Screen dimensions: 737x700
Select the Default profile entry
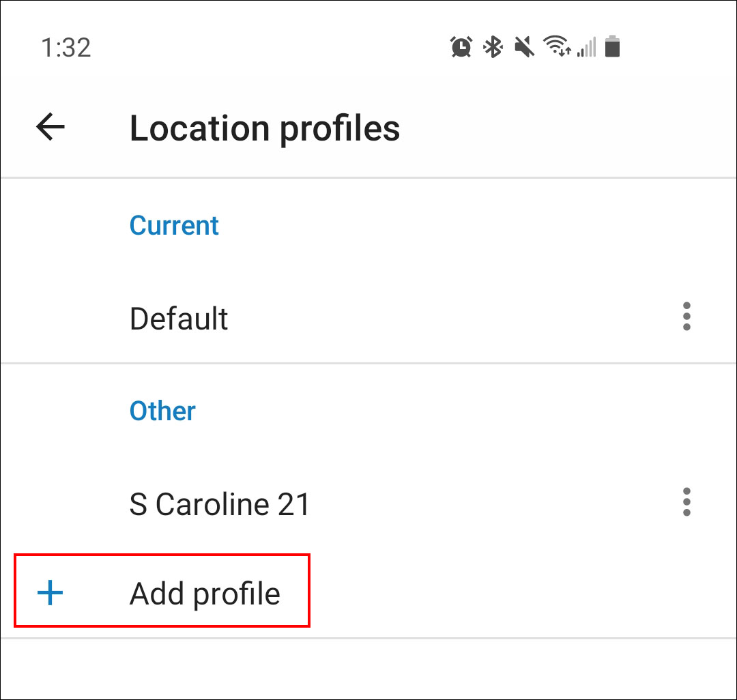pos(178,318)
